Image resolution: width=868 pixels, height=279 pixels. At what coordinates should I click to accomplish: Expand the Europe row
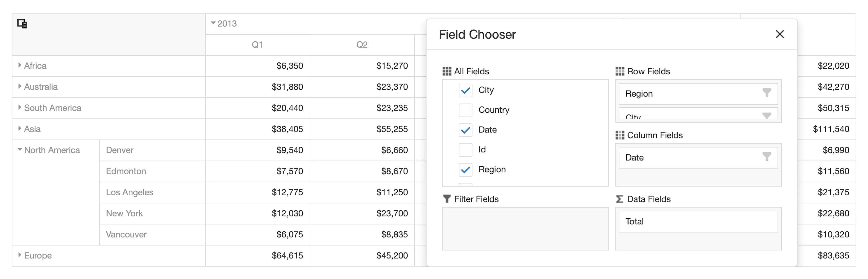coord(19,255)
